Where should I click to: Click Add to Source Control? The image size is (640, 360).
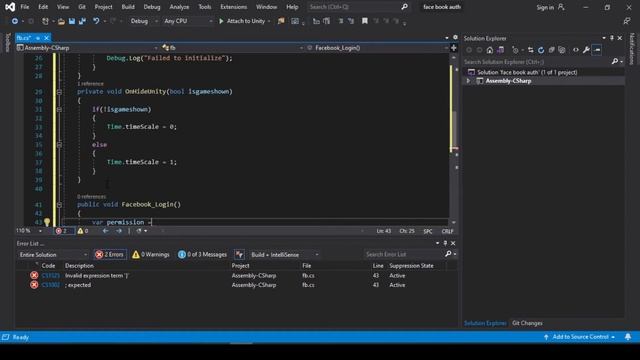(579, 337)
